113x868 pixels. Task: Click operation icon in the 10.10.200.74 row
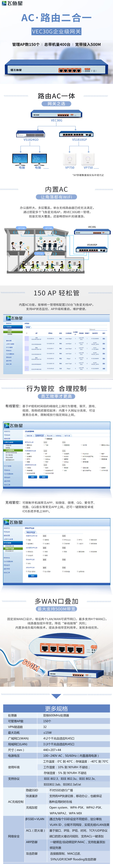[104, 339]
